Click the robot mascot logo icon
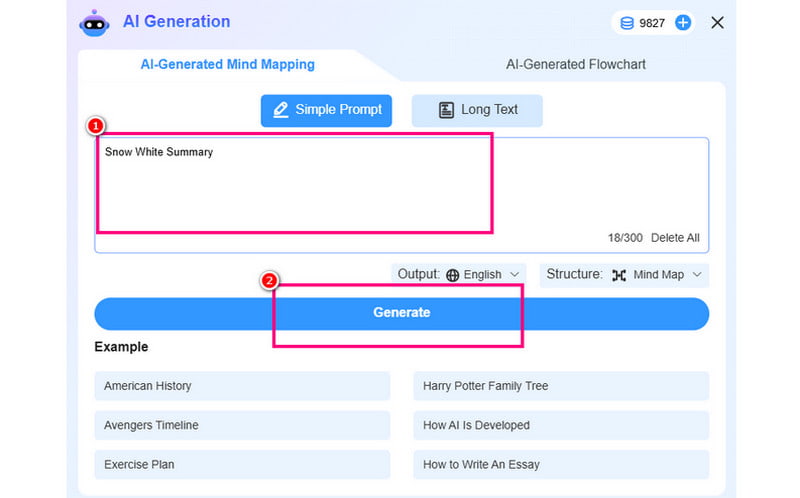Screen dimensions: 800x498 [x=94, y=23]
